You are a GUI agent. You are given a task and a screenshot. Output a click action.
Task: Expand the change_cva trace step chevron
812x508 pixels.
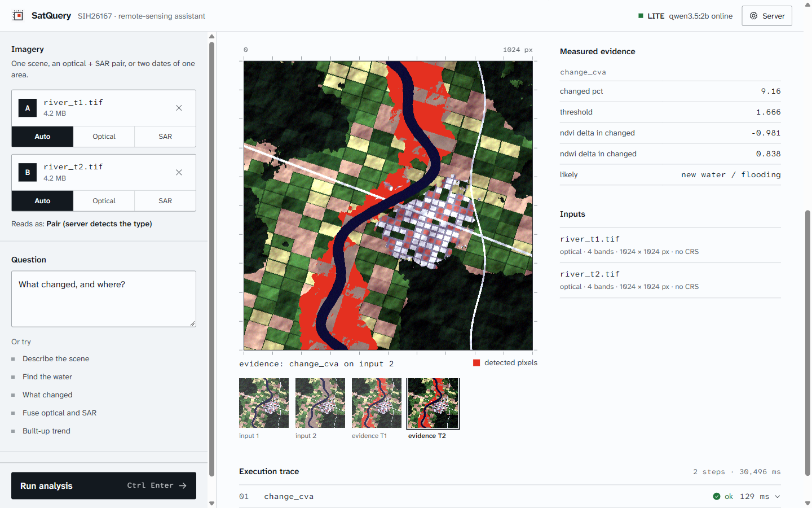pyautogui.click(x=778, y=496)
